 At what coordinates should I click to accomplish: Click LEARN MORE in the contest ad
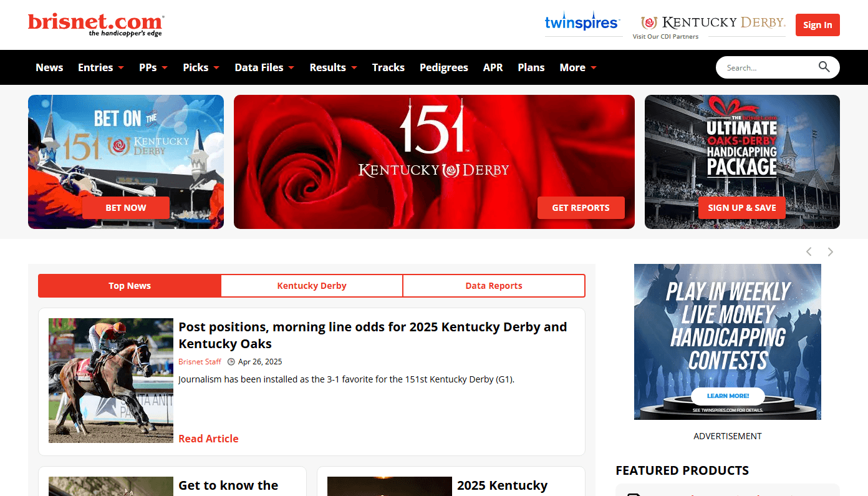coord(728,396)
